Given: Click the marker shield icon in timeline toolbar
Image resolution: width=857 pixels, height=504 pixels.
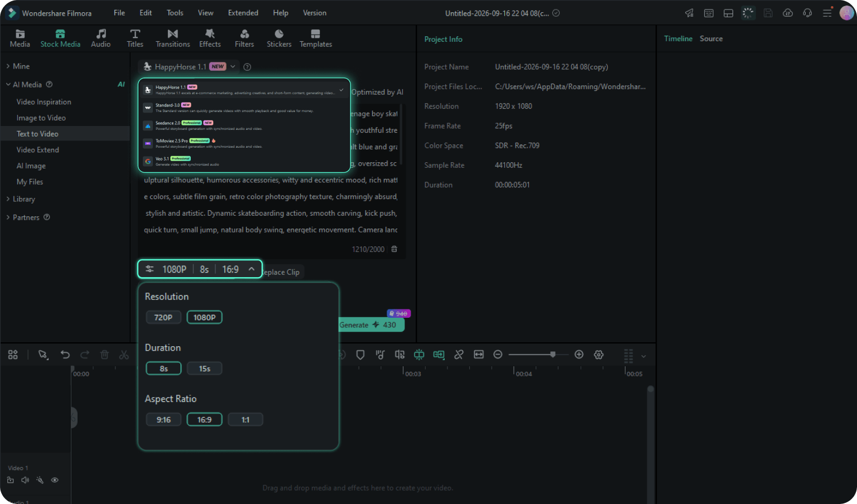Looking at the screenshot, I should pos(360,355).
